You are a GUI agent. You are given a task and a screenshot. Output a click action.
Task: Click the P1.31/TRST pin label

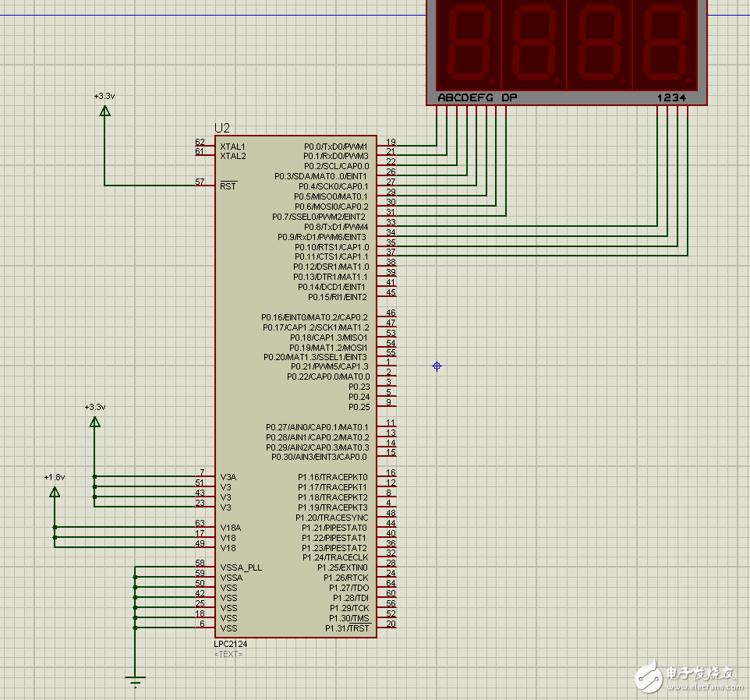point(347,628)
